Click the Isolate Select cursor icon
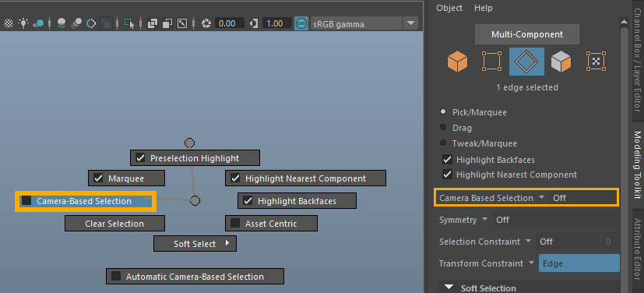This screenshot has height=293, width=644. coord(130,23)
